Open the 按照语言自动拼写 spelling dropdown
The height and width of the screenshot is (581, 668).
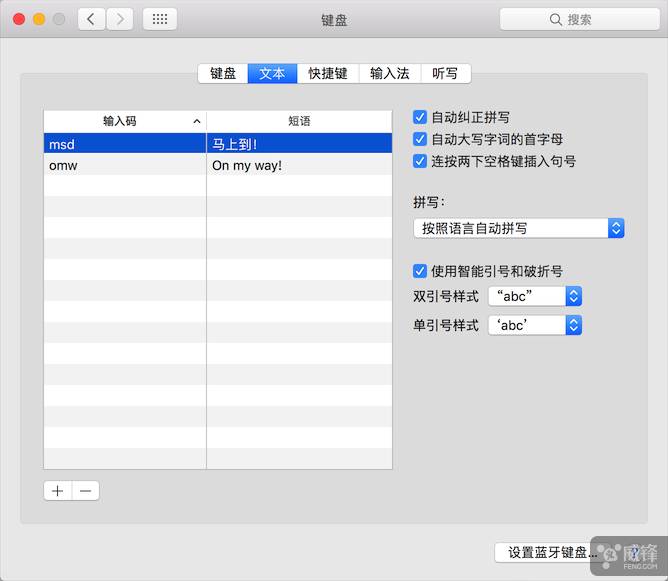[x=519, y=228]
